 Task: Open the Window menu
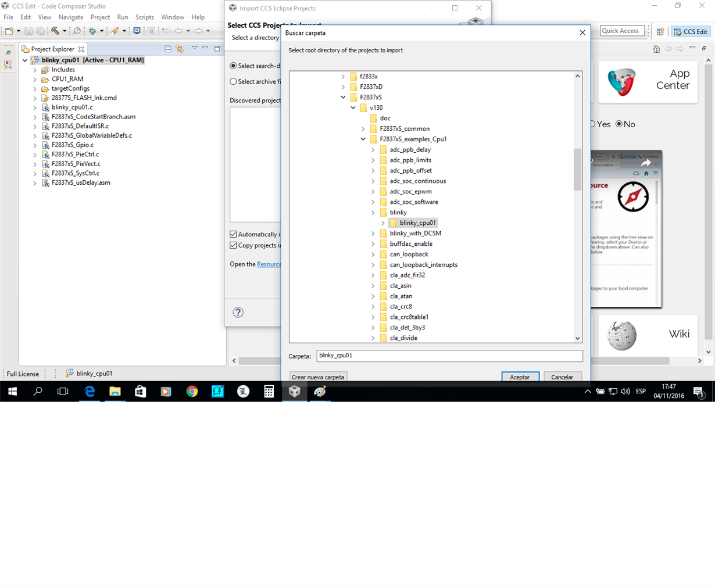pyautogui.click(x=173, y=17)
